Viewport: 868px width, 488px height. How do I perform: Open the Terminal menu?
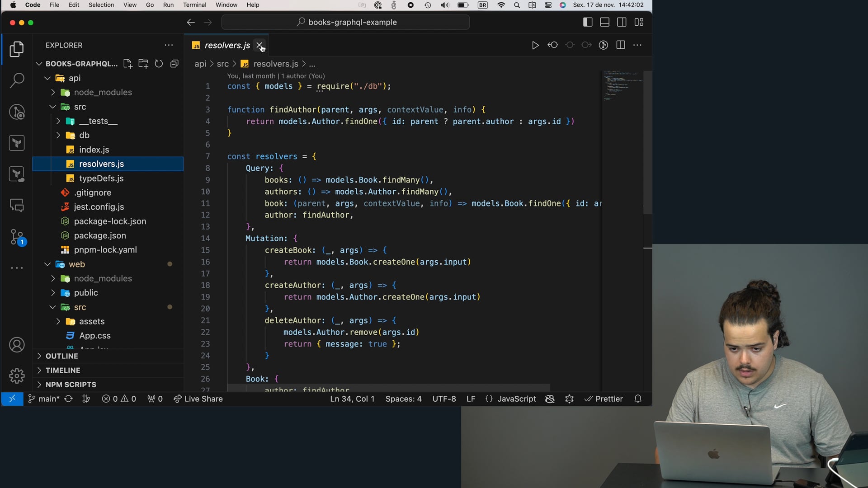click(194, 5)
